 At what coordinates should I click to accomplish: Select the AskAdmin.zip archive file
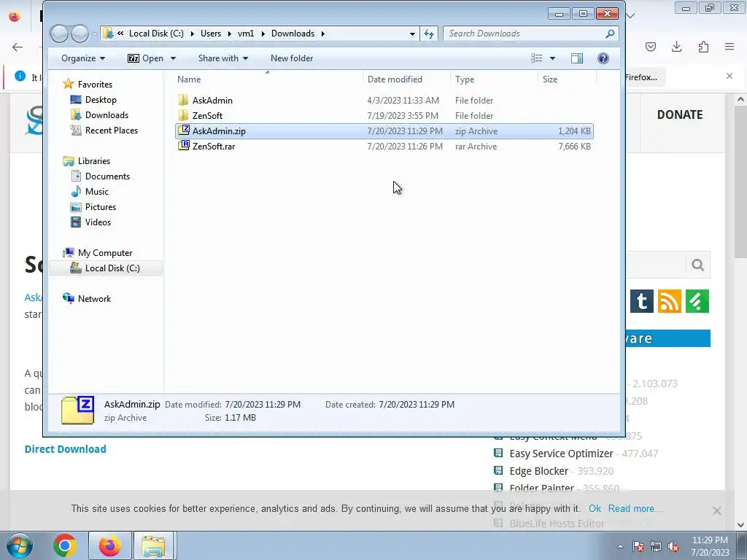pos(384,131)
